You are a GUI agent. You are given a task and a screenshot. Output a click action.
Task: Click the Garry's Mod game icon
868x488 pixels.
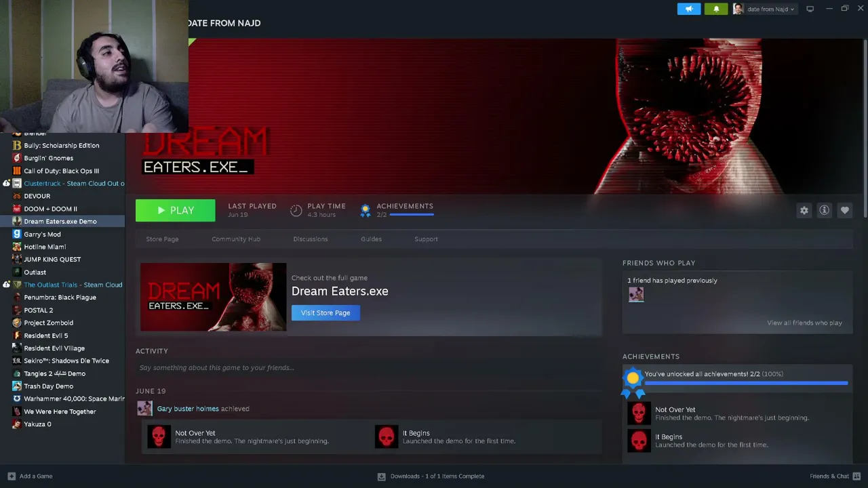coord(17,234)
